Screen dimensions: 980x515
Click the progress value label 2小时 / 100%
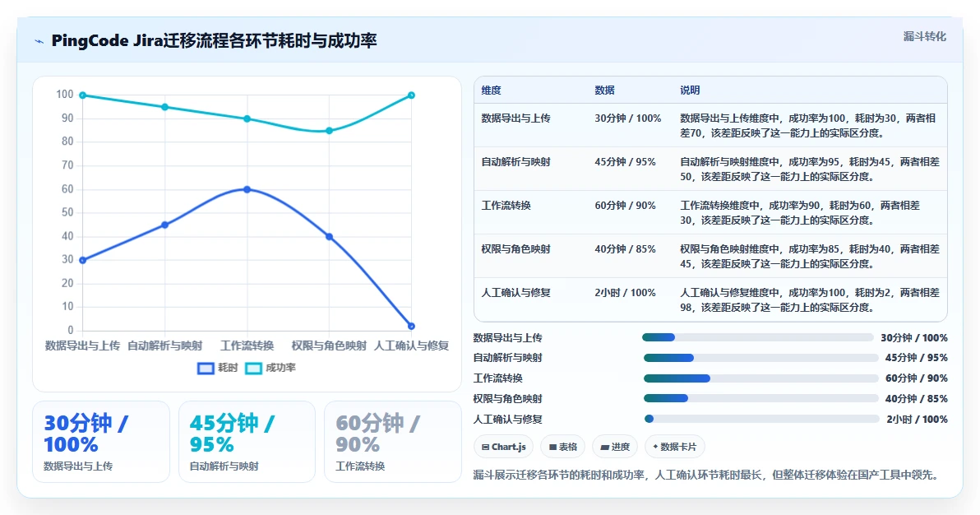pos(917,420)
